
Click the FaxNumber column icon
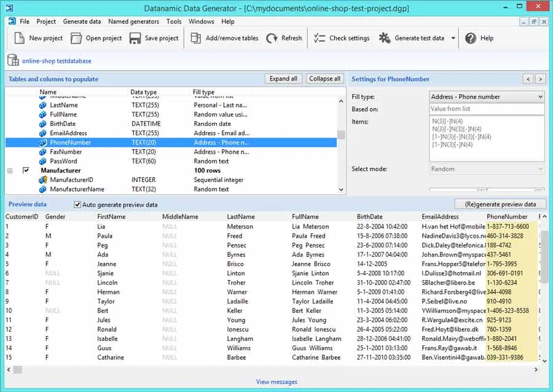tap(42, 152)
